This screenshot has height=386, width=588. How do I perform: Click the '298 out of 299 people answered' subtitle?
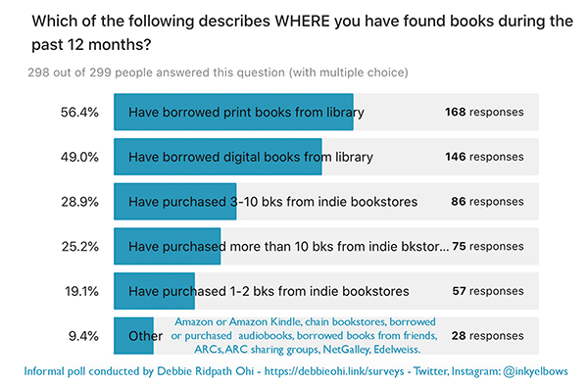(218, 72)
